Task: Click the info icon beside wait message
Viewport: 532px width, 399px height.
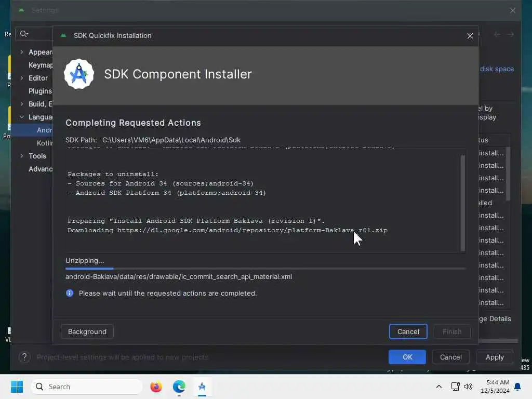Action: tap(70, 293)
